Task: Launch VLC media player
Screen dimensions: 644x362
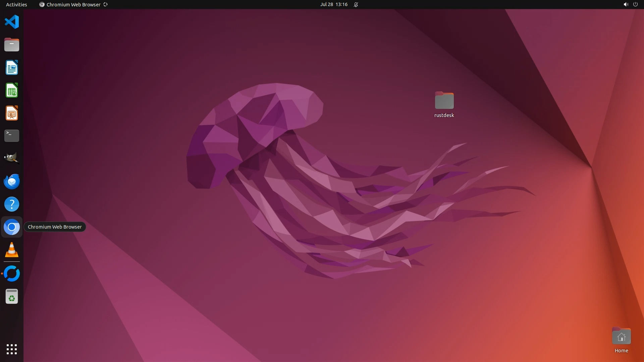Action: (x=12, y=250)
